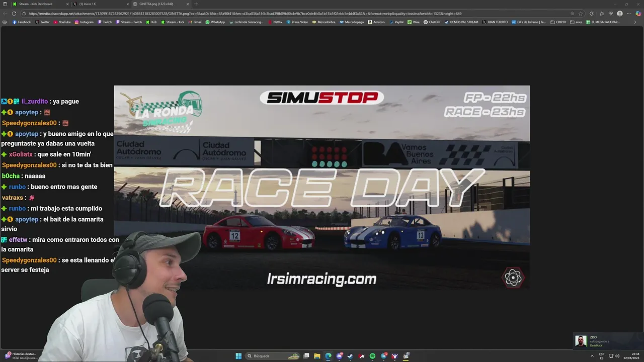Open browser settings and more menu
644x362 pixels.
(629, 14)
